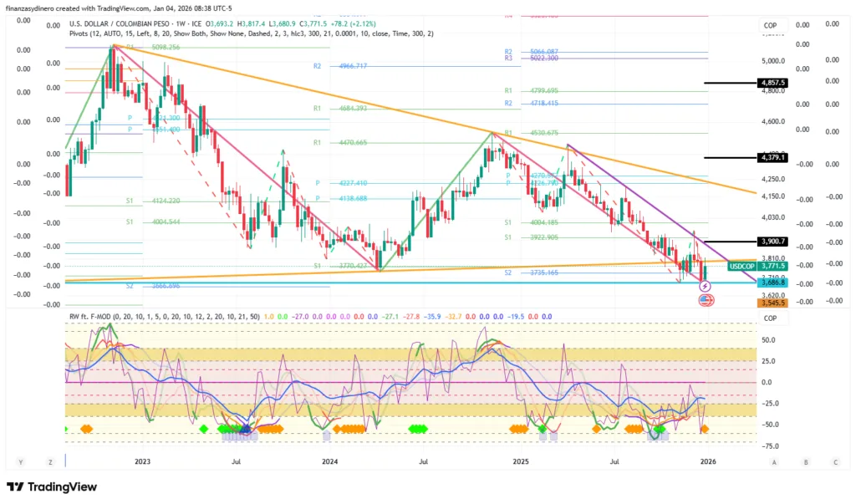
Task: Click the Y button at the bottom left
Action: click(x=21, y=461)
